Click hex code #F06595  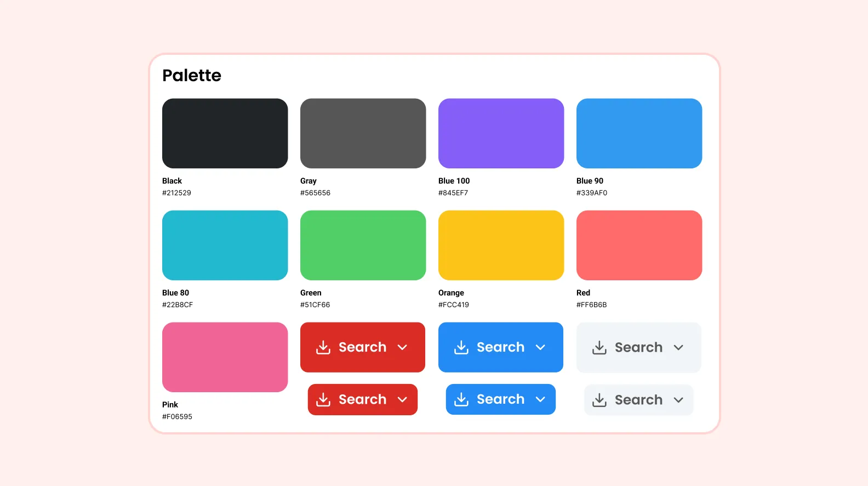177,417
